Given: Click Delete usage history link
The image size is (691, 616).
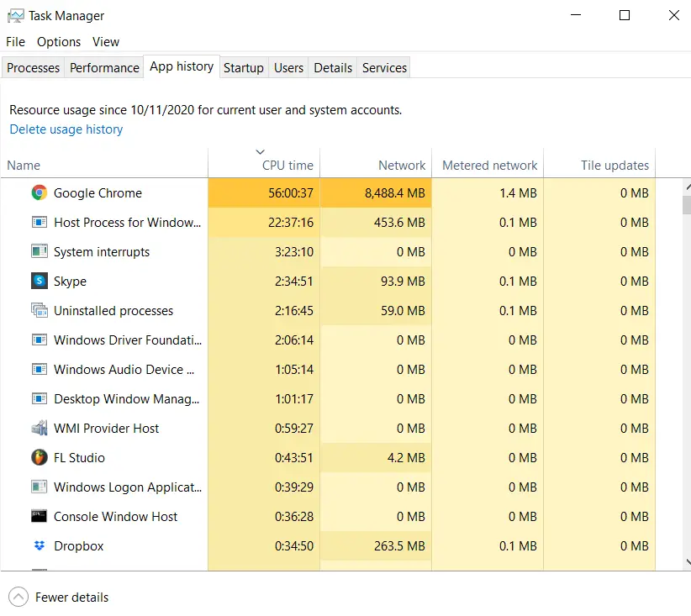Looking at the screenshot, I should click(66, 129).
